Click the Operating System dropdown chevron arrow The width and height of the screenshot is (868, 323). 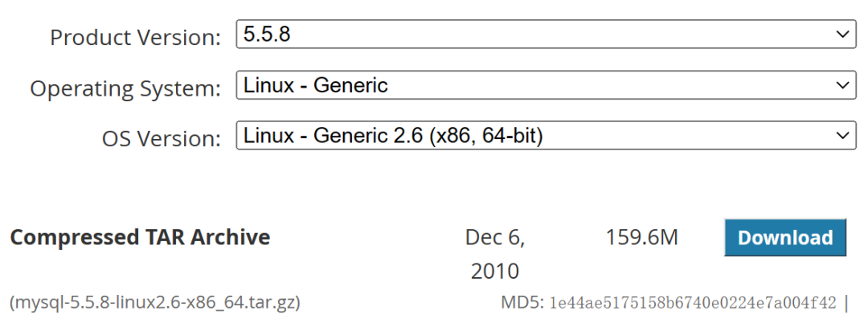[842, 85]
